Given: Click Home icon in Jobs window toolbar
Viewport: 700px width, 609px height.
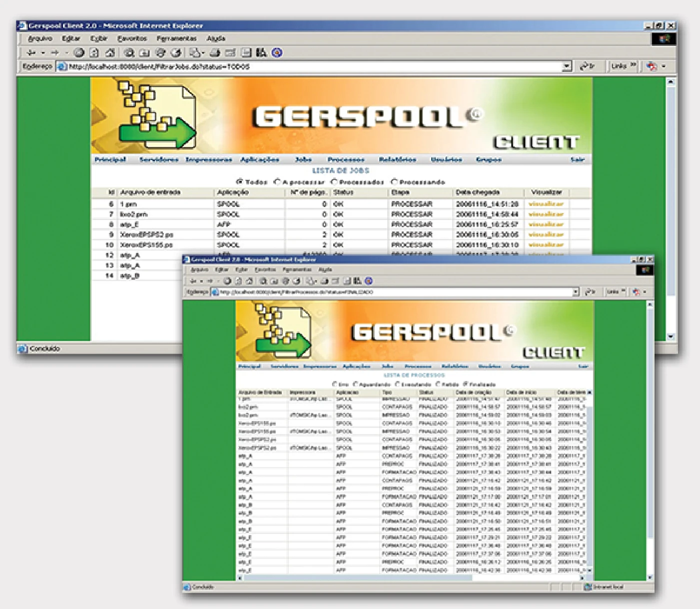Looking at the screenshot, I should (x=110, y=52).
